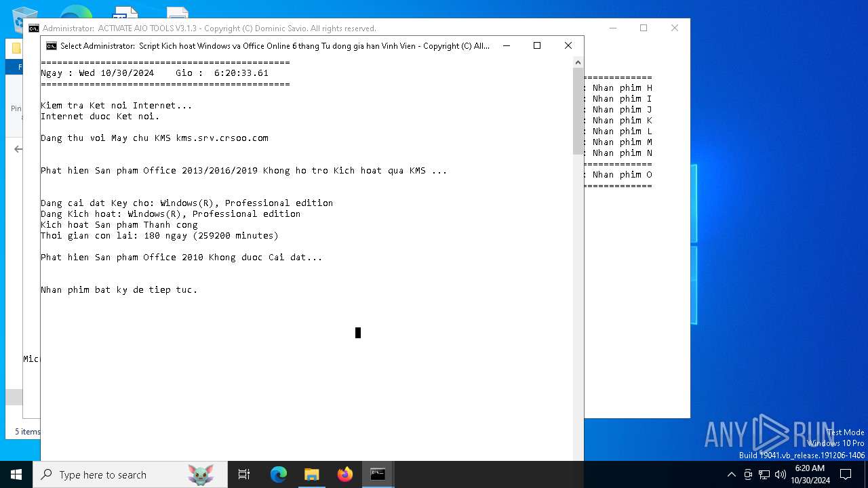Screen dimensions: 868x488
Task: Click 'Nhan phim H' in the background window
Action: pos(622,87)
